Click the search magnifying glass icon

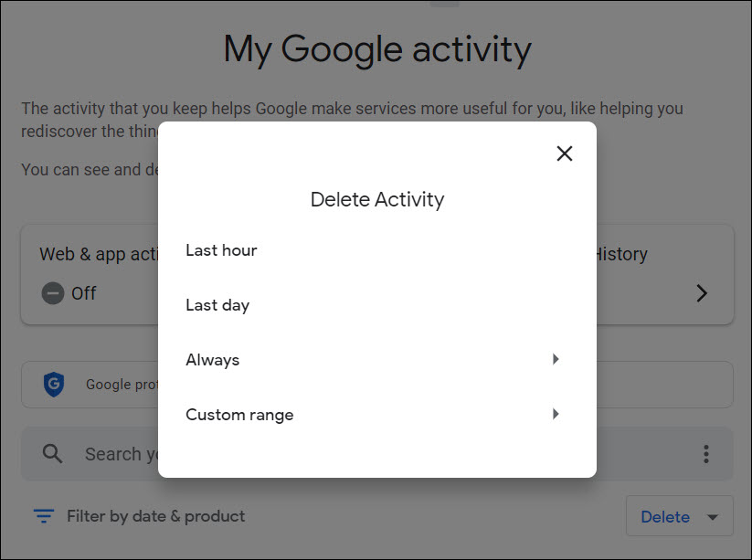pos(51,453)
